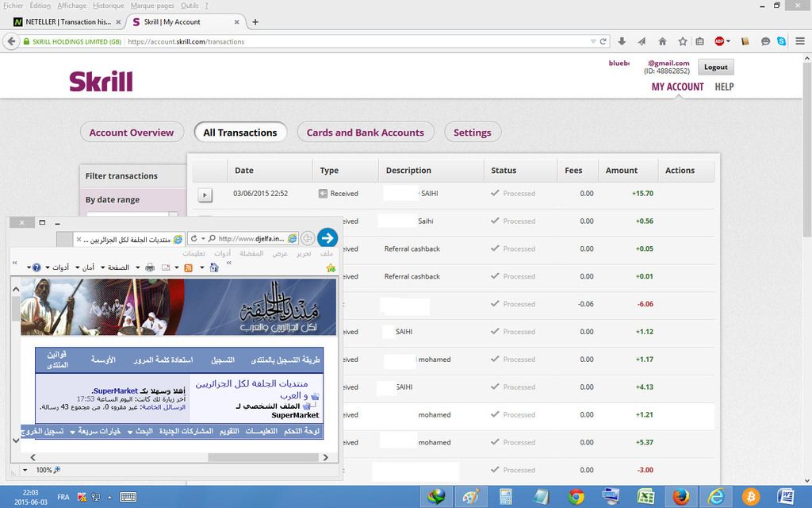Click the brown book toolbar icon
812x508 pixels.
(x=745, y=41)
